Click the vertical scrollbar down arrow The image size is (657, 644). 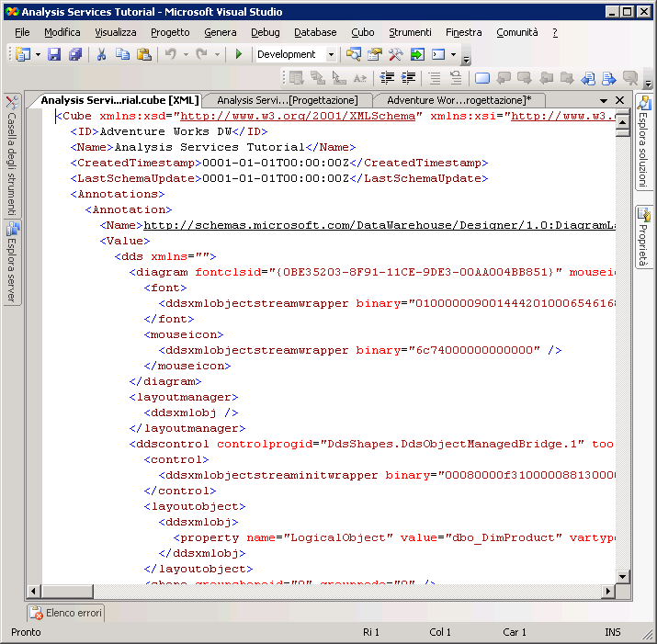623,577
